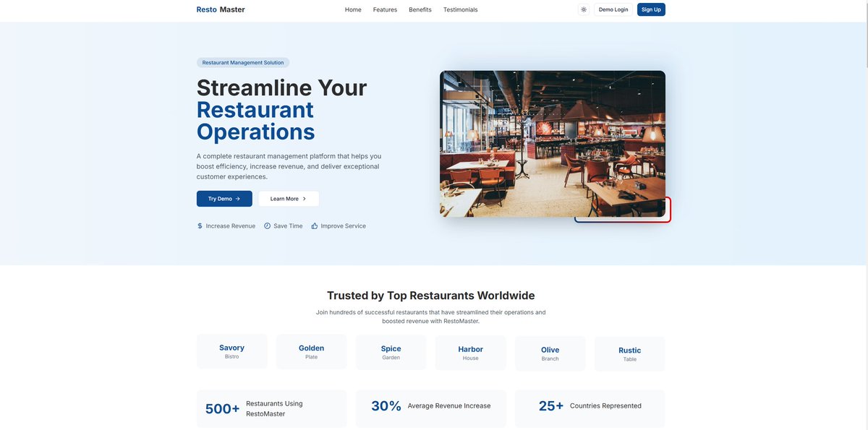
Task: Click the text 'Average Revenue Increase'
Action: (x=449, y=406)
